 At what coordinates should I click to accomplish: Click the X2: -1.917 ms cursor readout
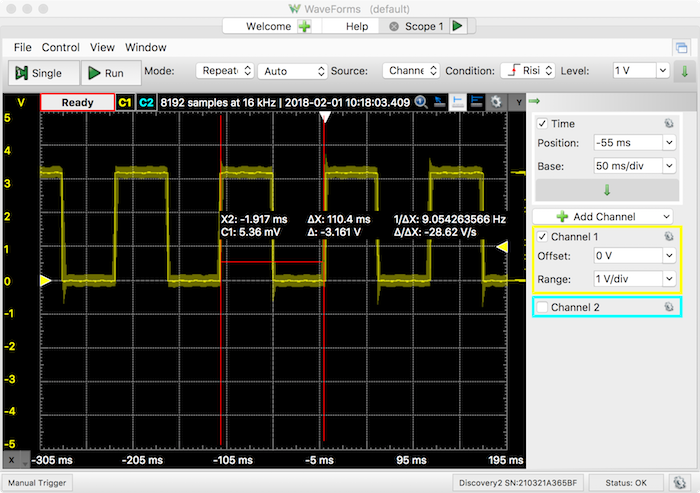(254, 219)
